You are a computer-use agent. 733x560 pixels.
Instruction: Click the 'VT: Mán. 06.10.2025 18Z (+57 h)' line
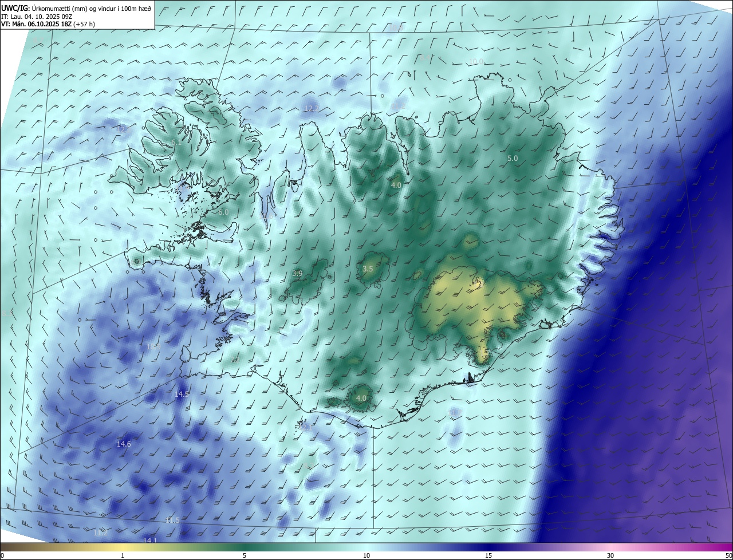click(48, 24)
